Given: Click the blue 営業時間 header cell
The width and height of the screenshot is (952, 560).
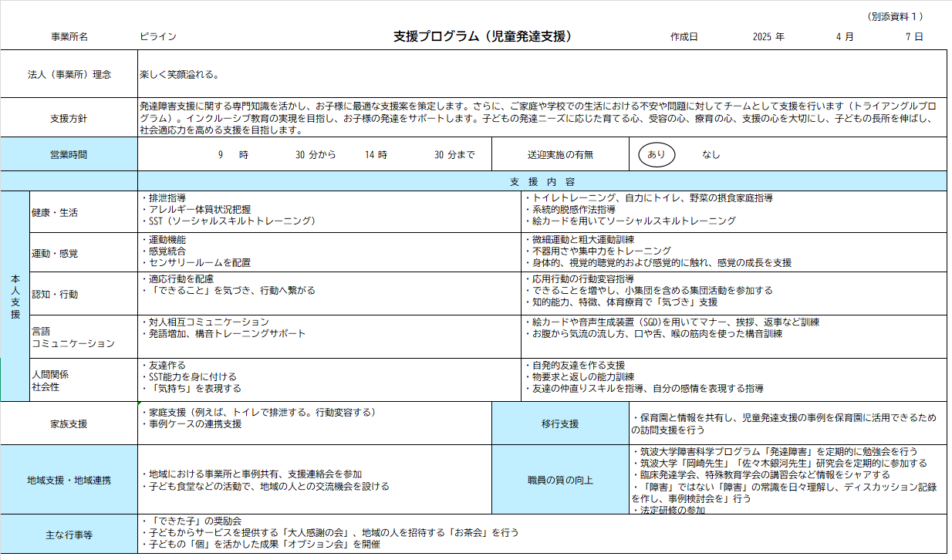Looking at the screenshot, I should click(69, 154).
